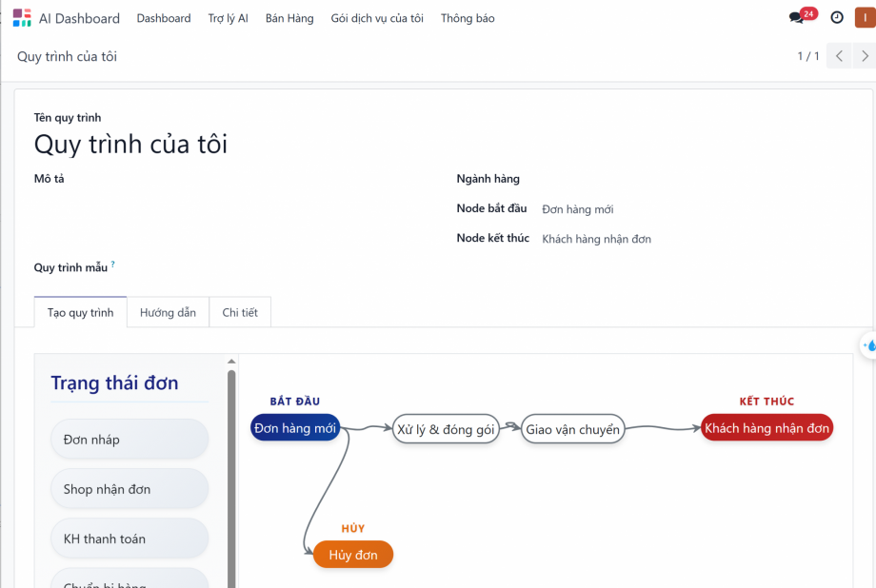Image resolution: width=876 pixels, height=588 pixels.
Task: Open the Bán Hàng menu
Action: pos(289,18)
